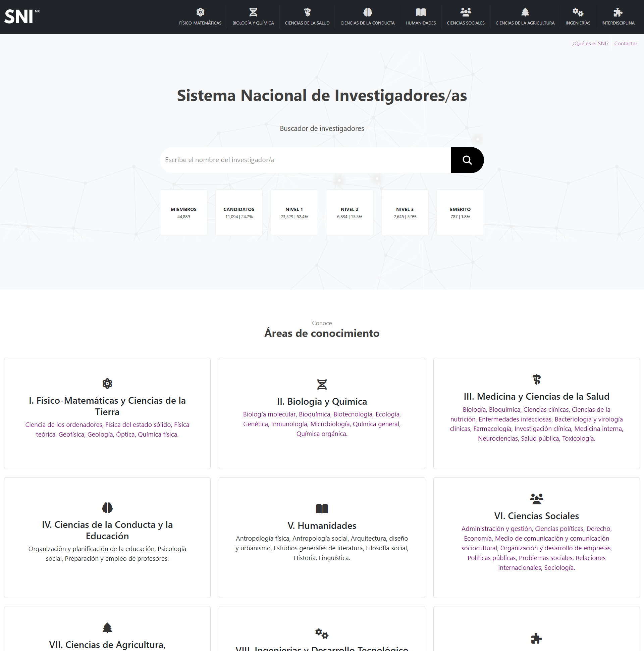Click the tree icon in Ciencias de Agricultura card
Image resolution: width=644 pixels, height=651 pixels.
tap(107, 628)
